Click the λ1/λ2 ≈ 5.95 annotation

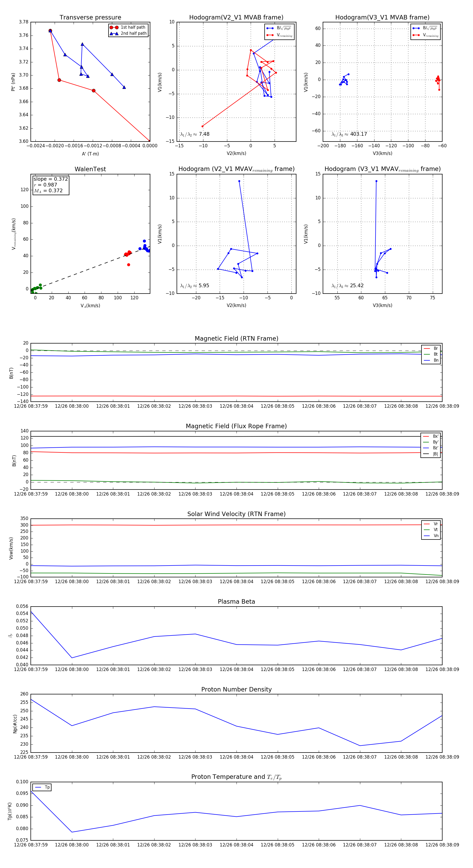(x=194, y=286)
